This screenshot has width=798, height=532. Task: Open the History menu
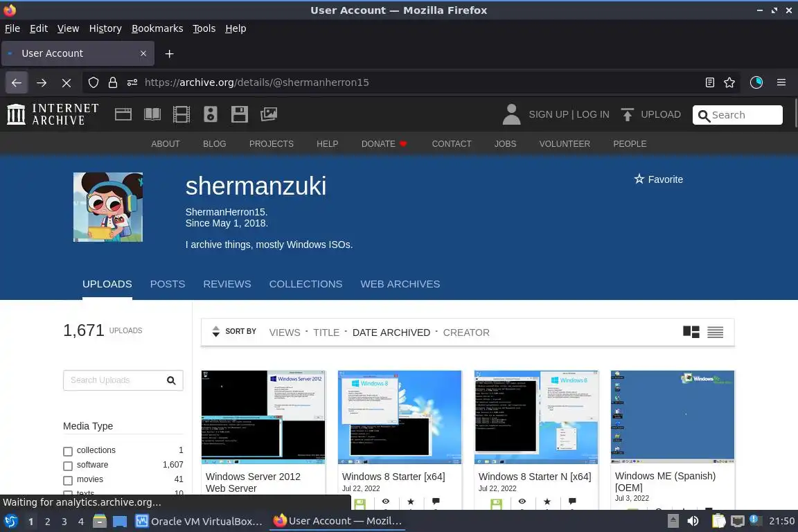[x=105, y=28]
